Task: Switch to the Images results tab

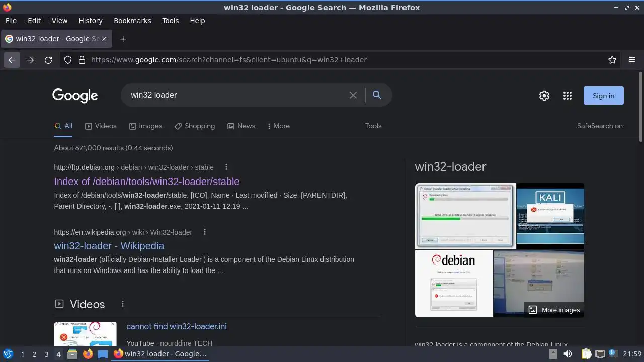Action: click(145, 126)
